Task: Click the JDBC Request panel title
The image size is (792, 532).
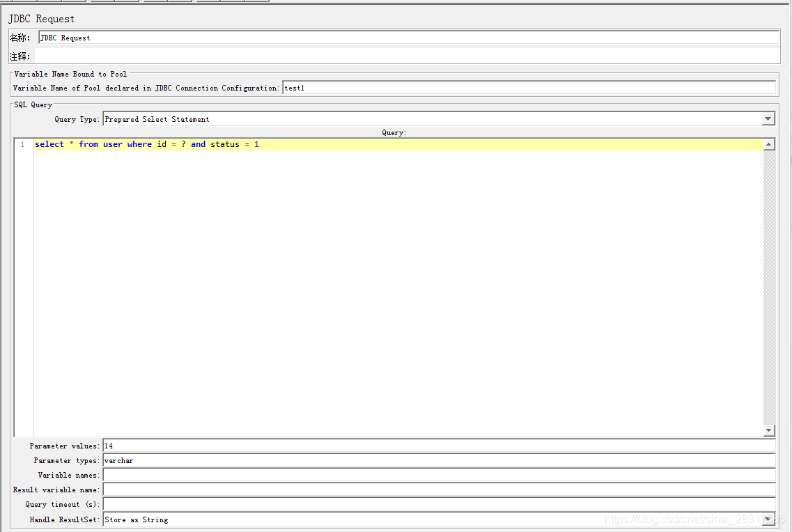Action: [x=41, y=19]
